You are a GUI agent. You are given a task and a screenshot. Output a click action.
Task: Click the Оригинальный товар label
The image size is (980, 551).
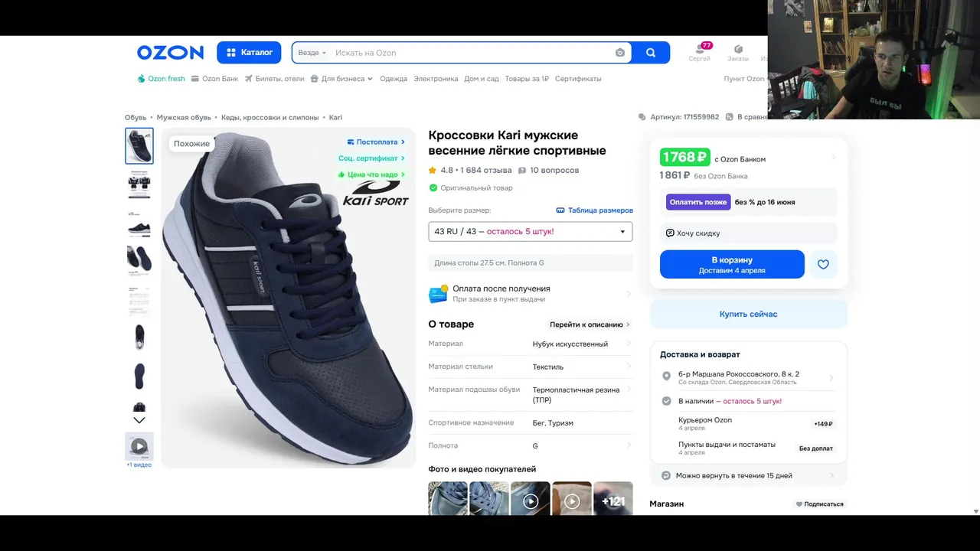click(x=471, y=188)
